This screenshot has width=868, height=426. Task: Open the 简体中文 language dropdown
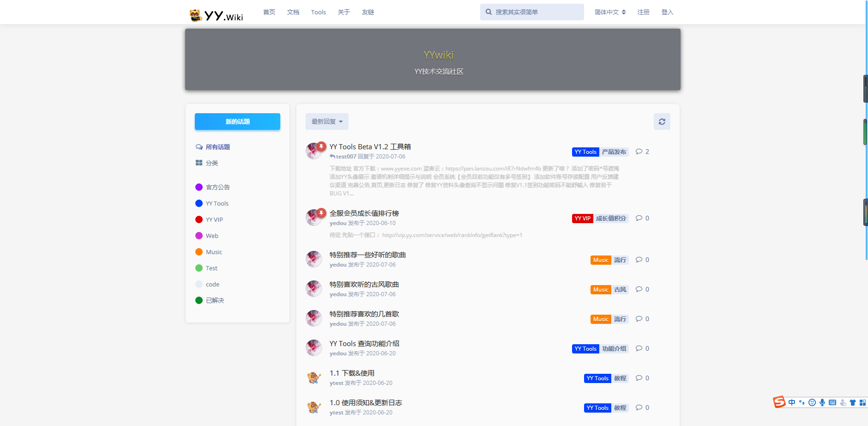point(610,12)
